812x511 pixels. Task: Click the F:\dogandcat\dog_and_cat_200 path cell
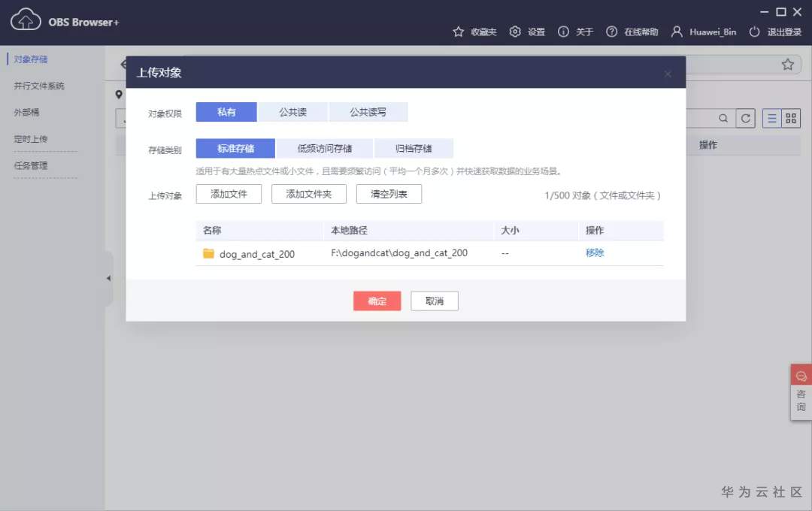(399, 252)
